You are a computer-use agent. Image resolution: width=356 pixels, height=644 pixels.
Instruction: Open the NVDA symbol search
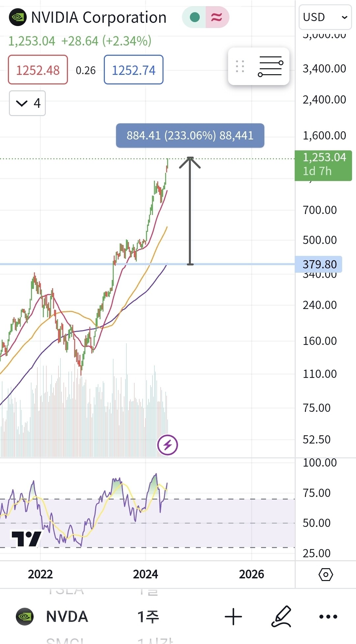67,617
